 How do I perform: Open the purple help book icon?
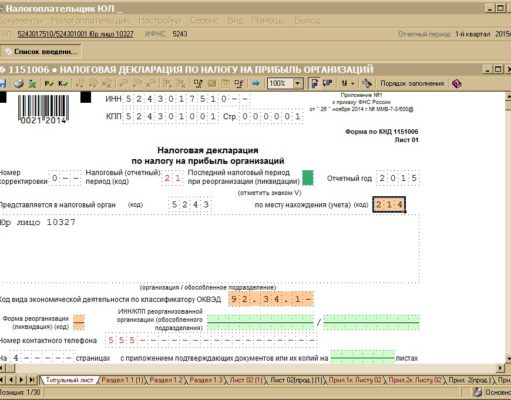[x=457, y=83]
